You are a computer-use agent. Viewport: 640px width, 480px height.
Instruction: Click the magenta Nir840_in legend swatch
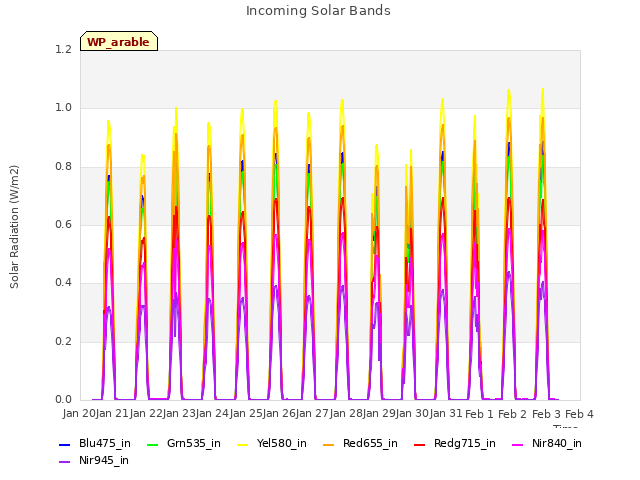(517, 444)
